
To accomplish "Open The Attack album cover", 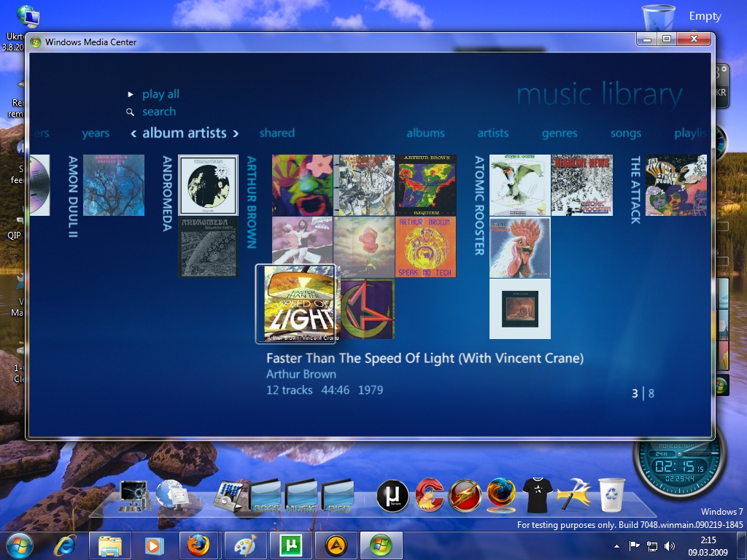I will pos(676,185).
